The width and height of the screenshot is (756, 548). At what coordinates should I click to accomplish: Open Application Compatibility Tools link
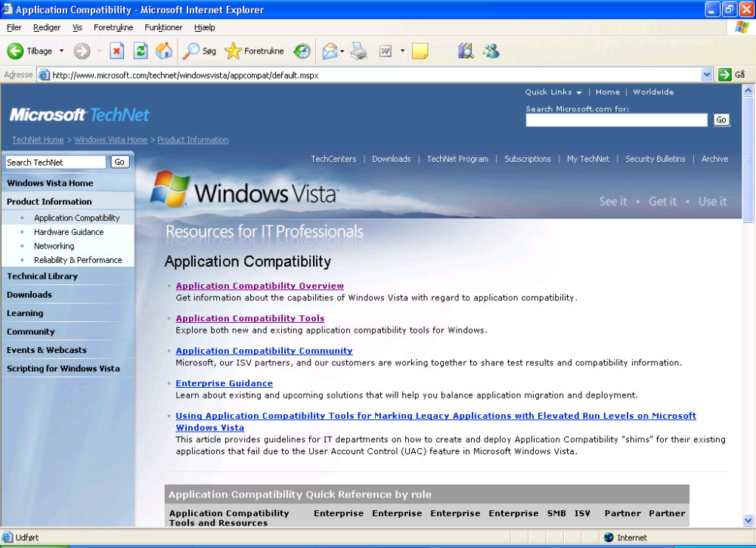(x=249, y=318)
